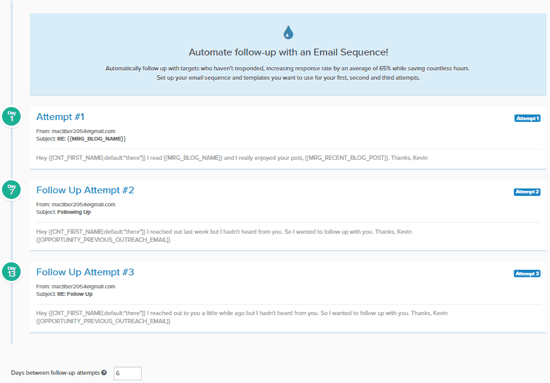The height and width of the screenshot is (383, 550).
Task: Open the Attempt #1 template title
Action: [60, 117]
